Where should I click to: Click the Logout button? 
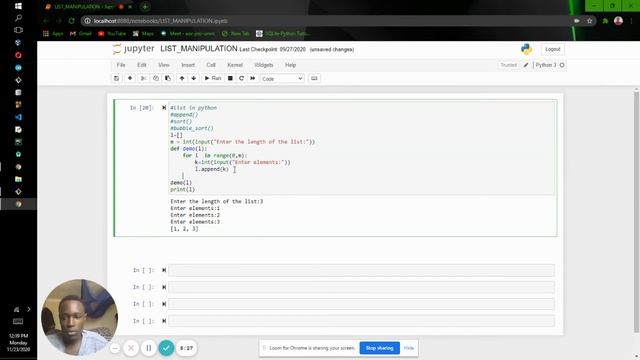click(x=553, y=49)
